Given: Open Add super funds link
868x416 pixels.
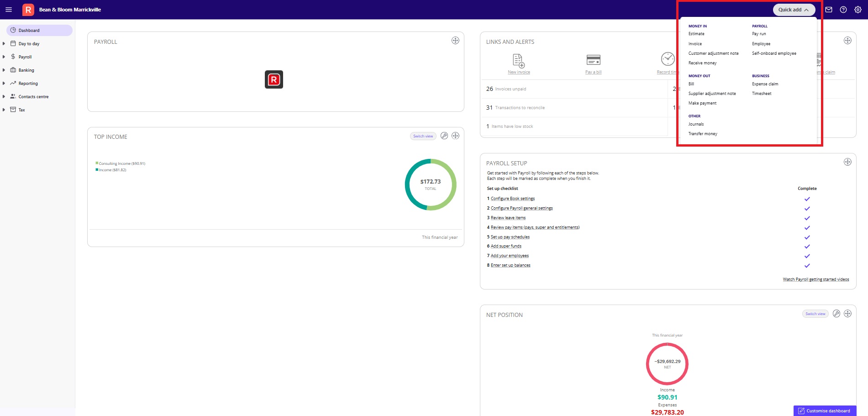Looking at the screenshot, I should coord(506,246).
